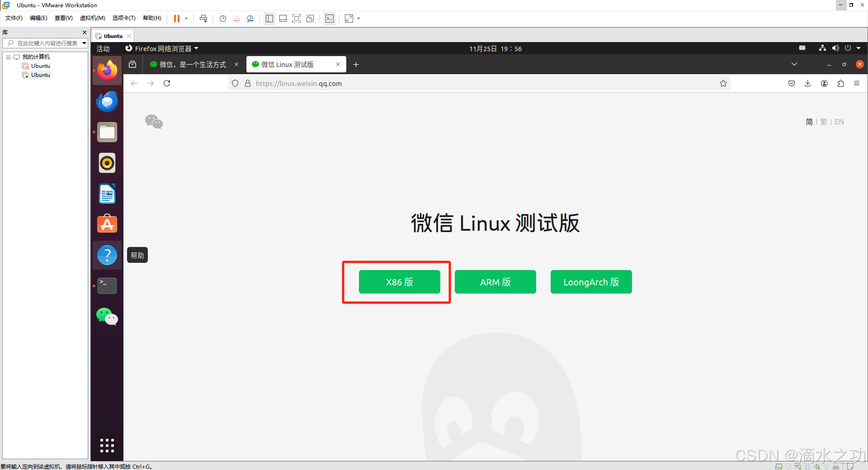Open the Files manager dock icon
This screenshot has width=868, height=470.
107,132
